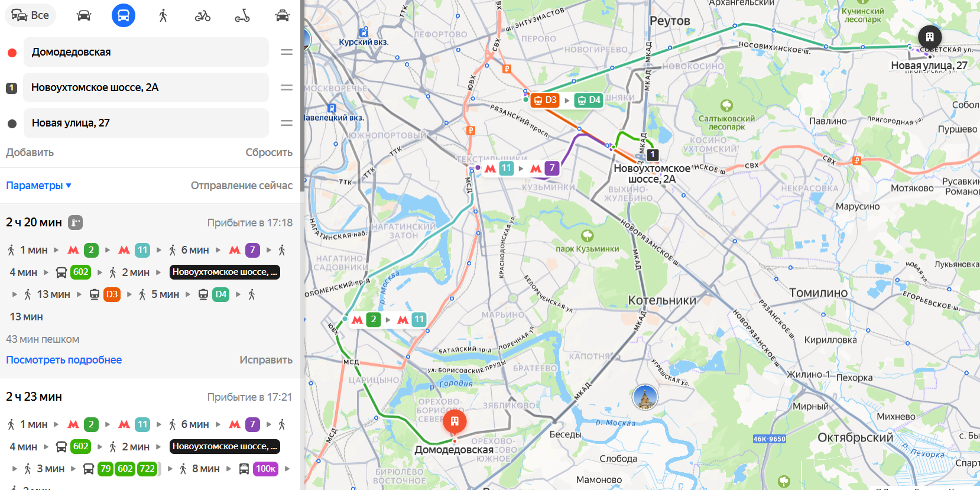Select the public transport bus mode icon
The height and width of the screenshot is (490, 980).
(124, 15)
